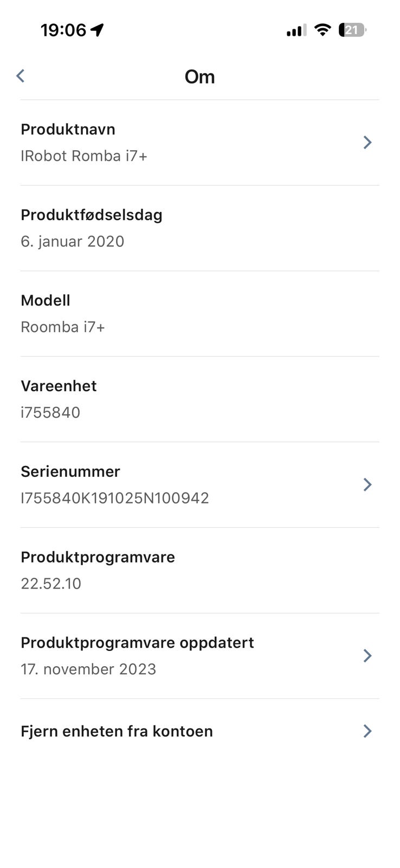The height and width of the screenshot is (868, 400).
Task: Select the Produktnavn row label
Action: [x=68, y=129]
